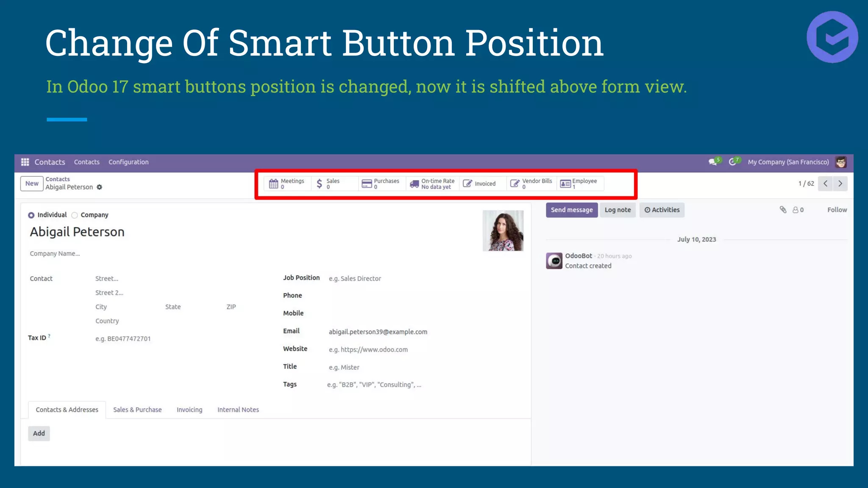
Task: Go to the previous record arrow
Action: tap(825, 184)
